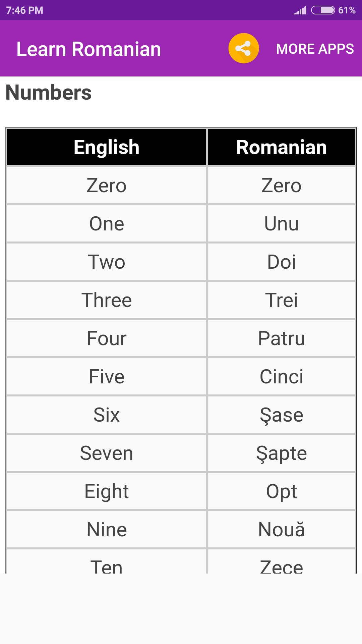Tap the Romanian word Unu
362x644 pixels.
click(x=282, y=224)
